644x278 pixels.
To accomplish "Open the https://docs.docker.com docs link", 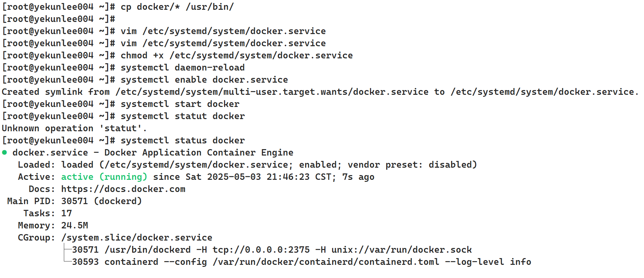I will [x=123, y=189].
